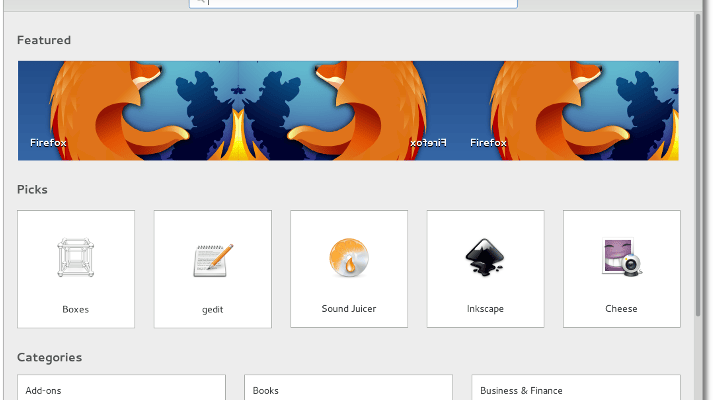
Task: Open the Books category
Action: (x=348, y=388)
